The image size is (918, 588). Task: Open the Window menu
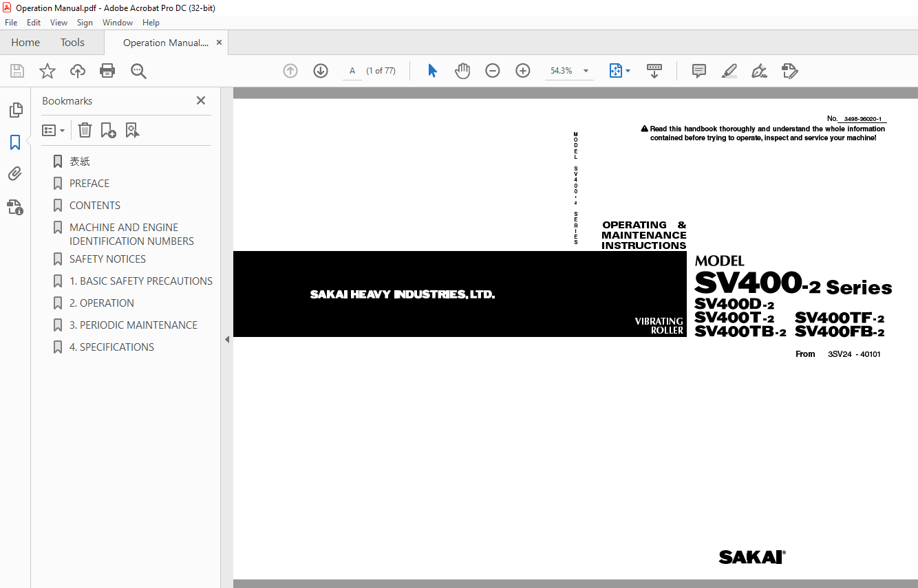[118, 23]
